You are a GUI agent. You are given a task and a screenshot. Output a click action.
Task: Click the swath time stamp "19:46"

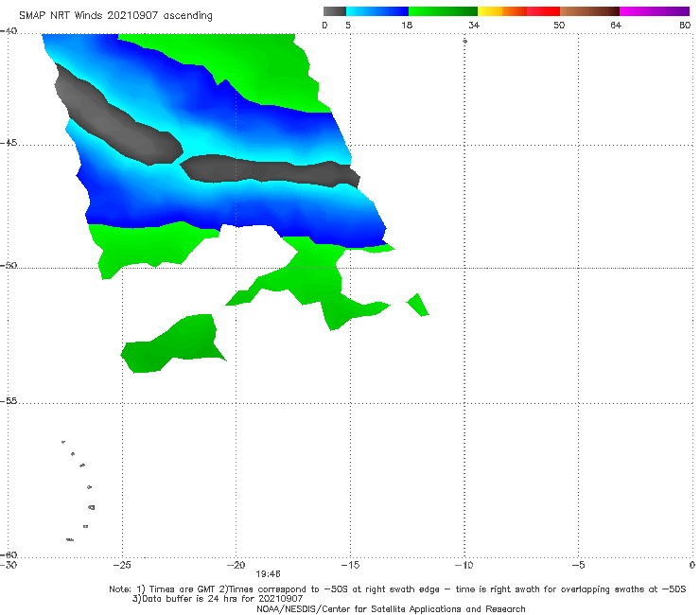(x=268, y=574)
